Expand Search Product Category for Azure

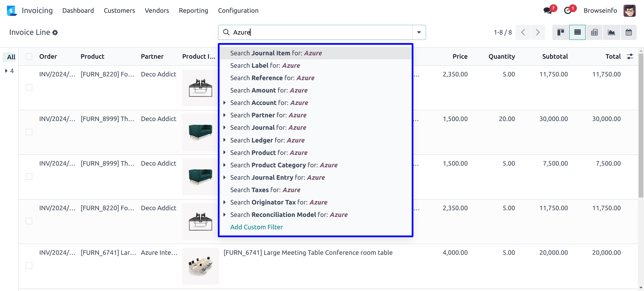coord(224,165)
